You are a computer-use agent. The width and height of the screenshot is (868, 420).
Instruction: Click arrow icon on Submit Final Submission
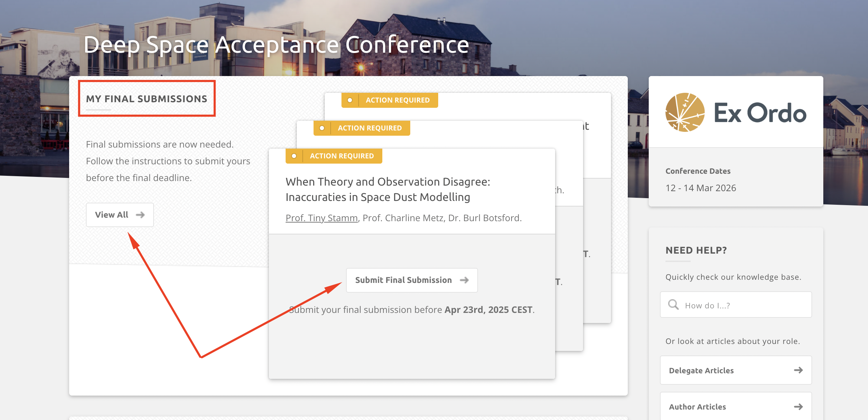coord(464,280)
